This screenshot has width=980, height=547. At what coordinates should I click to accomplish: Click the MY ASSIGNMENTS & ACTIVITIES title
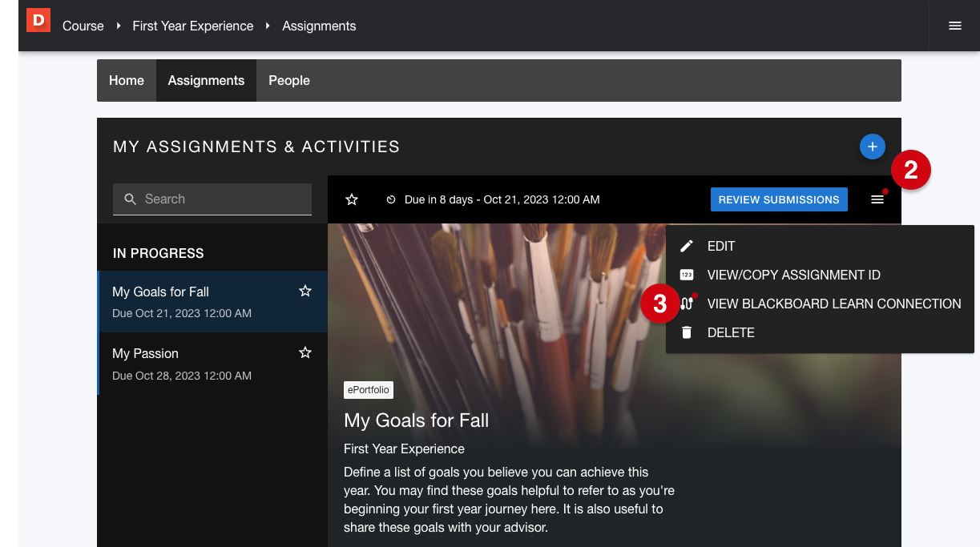pos(256,147)
